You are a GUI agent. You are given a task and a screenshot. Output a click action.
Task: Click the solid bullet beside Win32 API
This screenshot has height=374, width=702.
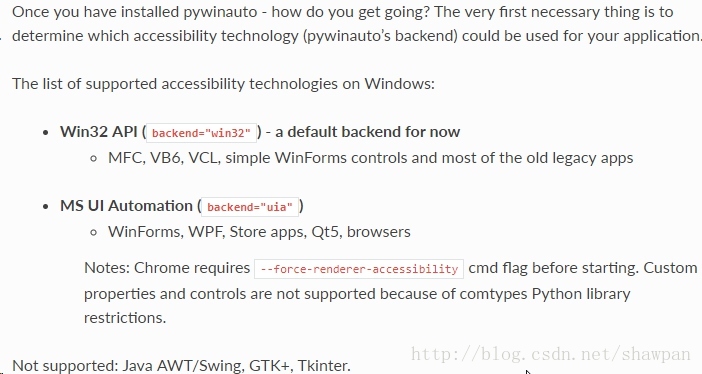pyautogui.click(x=45, y=133)
